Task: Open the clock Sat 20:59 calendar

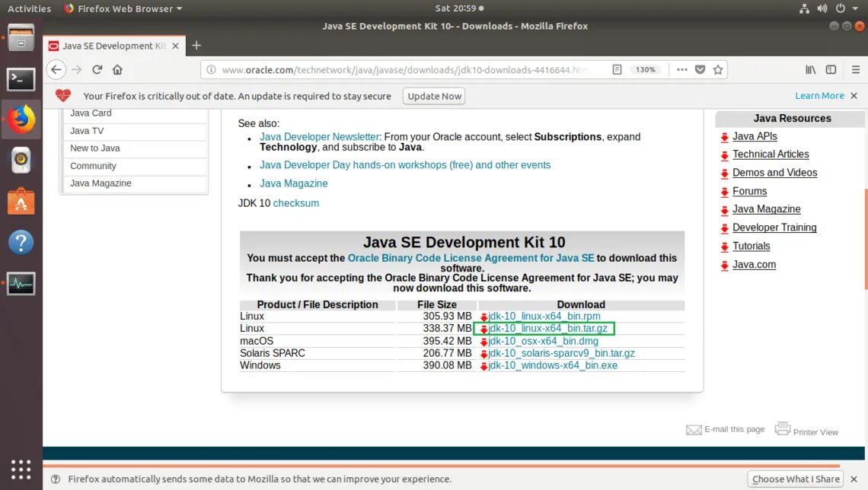Action: [459, 8]
